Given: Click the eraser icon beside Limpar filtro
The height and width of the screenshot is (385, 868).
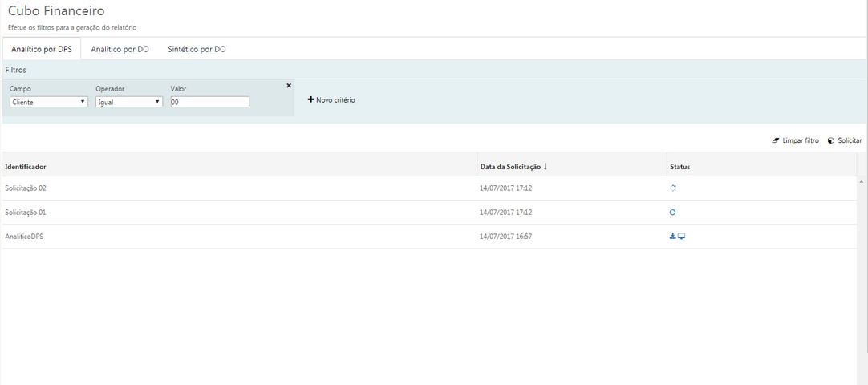Looking at the screenshot, I should coord(776,140).
